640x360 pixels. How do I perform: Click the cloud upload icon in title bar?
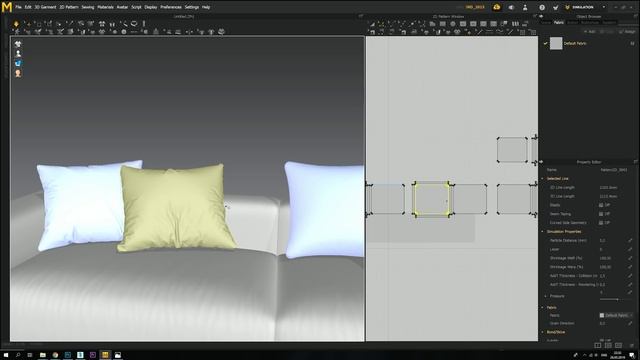pos(497,7)
